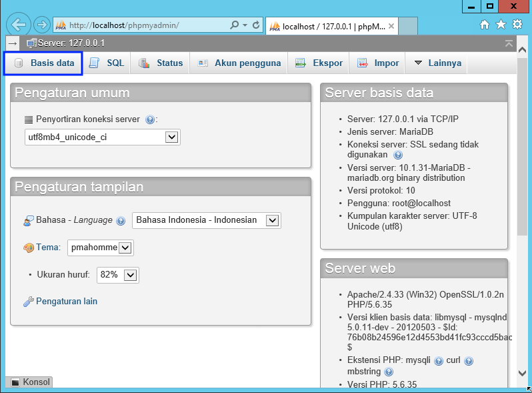
Task: Click the browser address bar
Action: pos(147,25)
